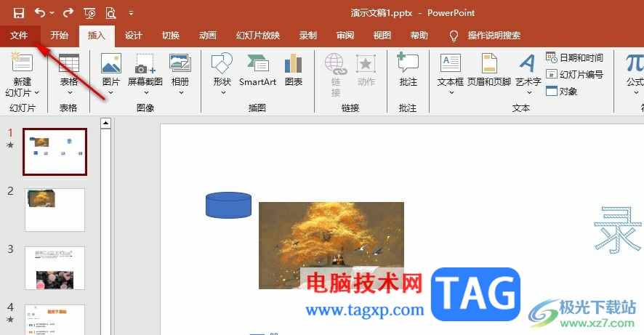Open the 文件 (File) tab
644x335 pixels.
[x=19, y=36]
